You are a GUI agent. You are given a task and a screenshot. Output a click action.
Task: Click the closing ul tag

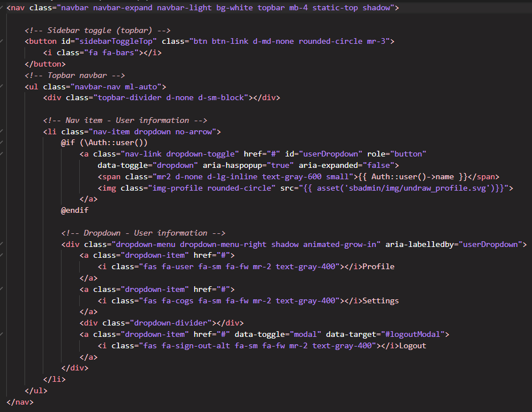[x=36, y=390]
